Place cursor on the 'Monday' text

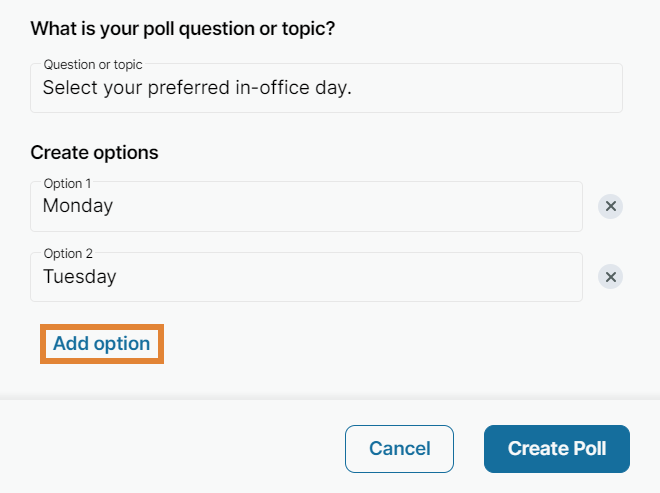78,207
